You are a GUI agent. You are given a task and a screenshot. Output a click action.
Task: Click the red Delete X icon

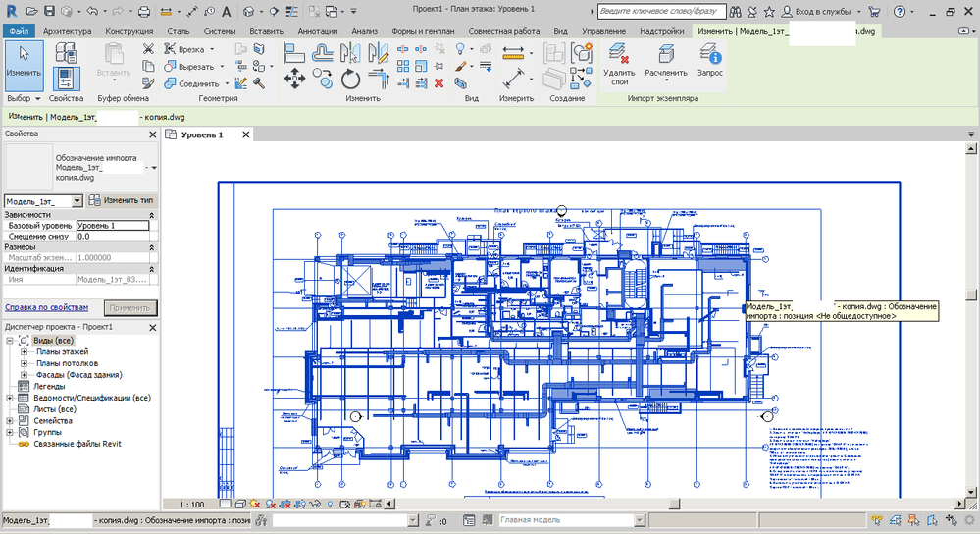pos(439,83)
